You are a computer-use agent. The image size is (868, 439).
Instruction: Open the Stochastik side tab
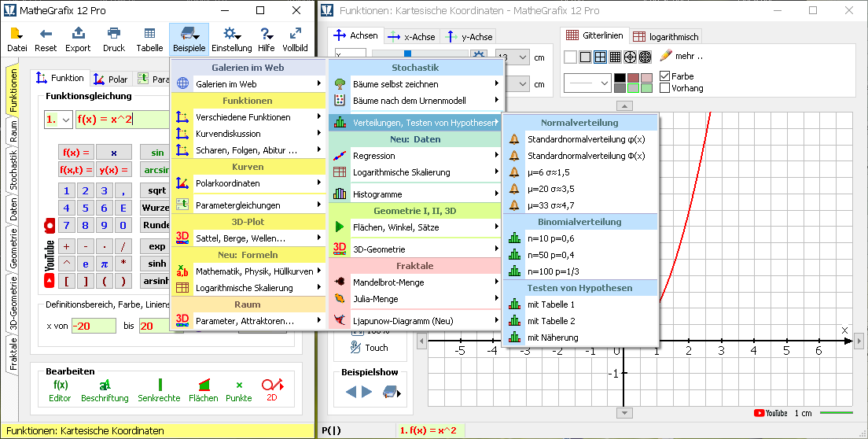[x=13, y=169]
